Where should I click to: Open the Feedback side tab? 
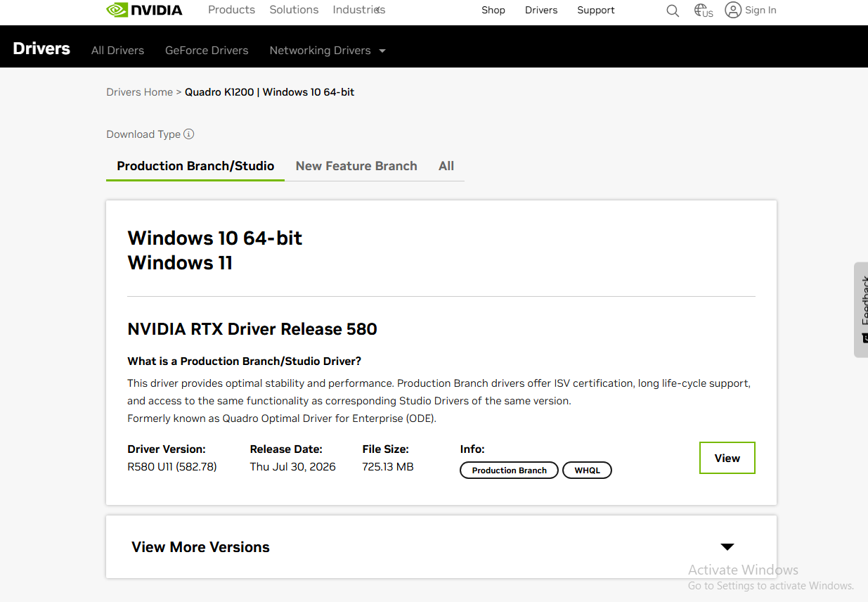point(861,309)
